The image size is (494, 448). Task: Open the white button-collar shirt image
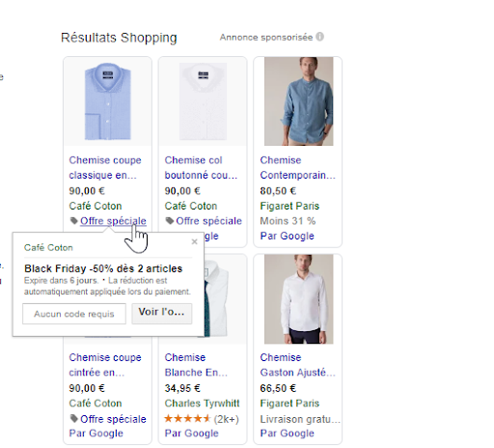click(203, 101)
